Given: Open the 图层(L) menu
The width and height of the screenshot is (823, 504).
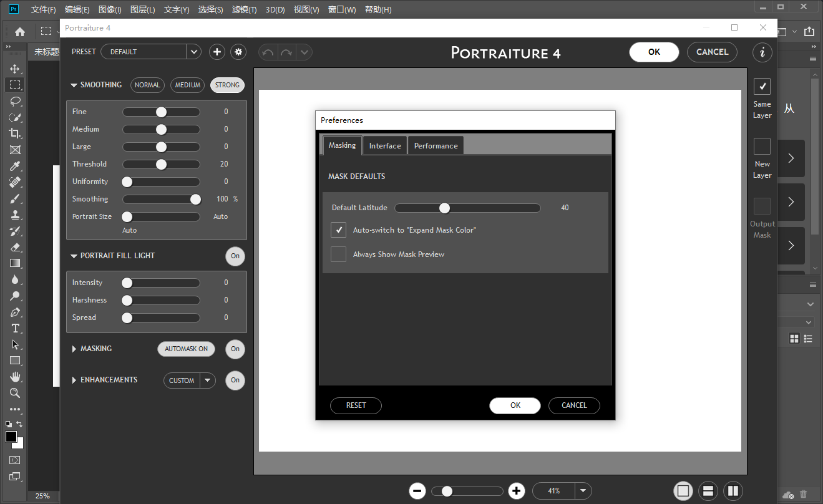Looking at the screenshot, I should tap(143, 10).
